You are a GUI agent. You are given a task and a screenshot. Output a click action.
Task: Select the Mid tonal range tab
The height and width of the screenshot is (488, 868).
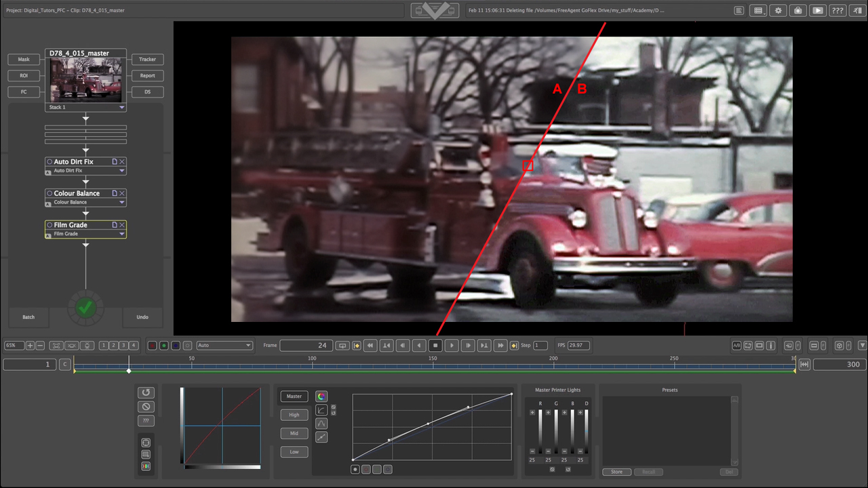[x=294, y=433]
